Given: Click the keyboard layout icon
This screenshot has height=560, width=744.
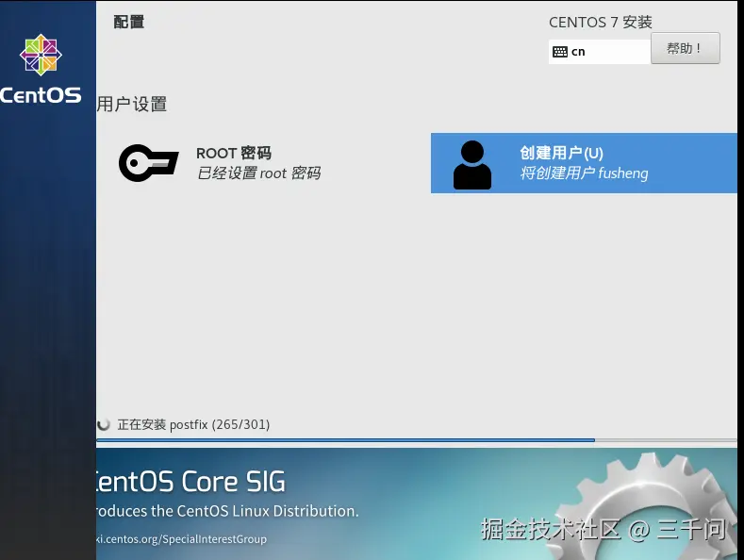Looking at the screenshot, I should point(560,52).
